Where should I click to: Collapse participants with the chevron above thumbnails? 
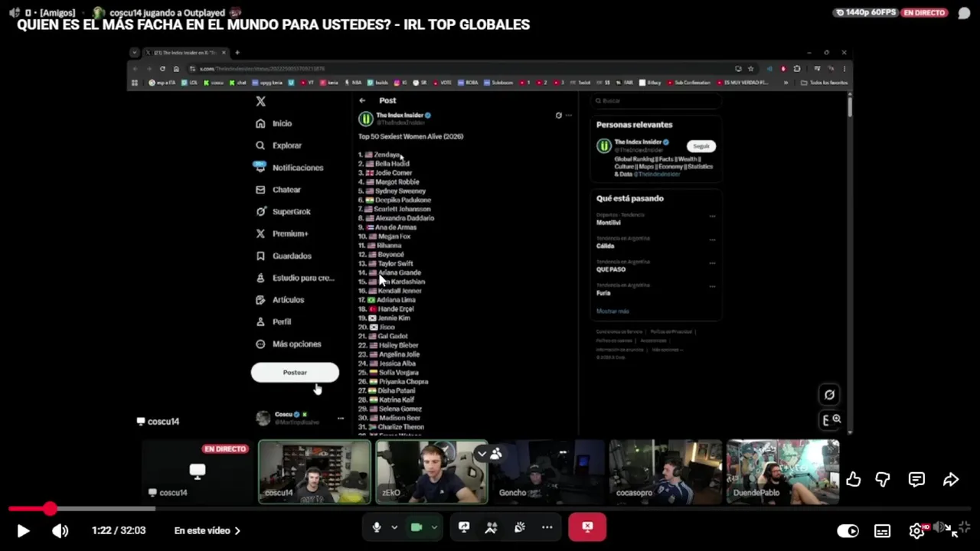tap(482, 454)
